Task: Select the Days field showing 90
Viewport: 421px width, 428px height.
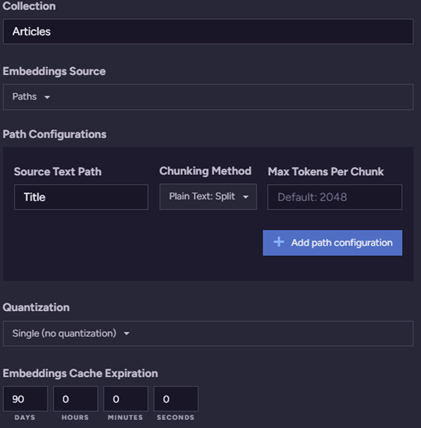Action: (x=25, y=399)
